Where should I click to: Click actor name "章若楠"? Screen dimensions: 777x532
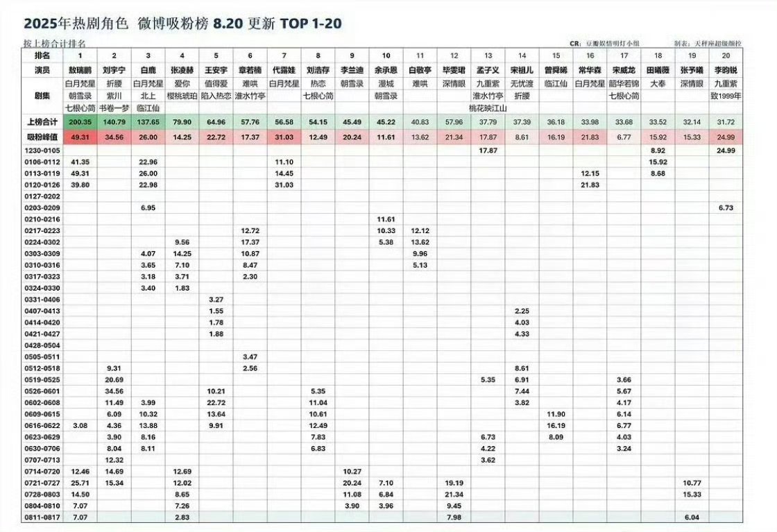click(x=250, y=70)
